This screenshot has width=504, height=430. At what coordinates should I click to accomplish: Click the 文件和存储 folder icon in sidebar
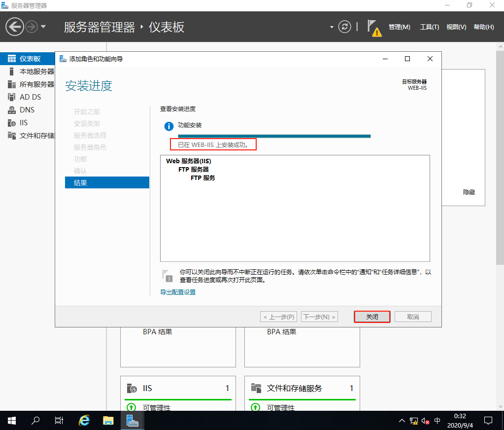point(12,136)
